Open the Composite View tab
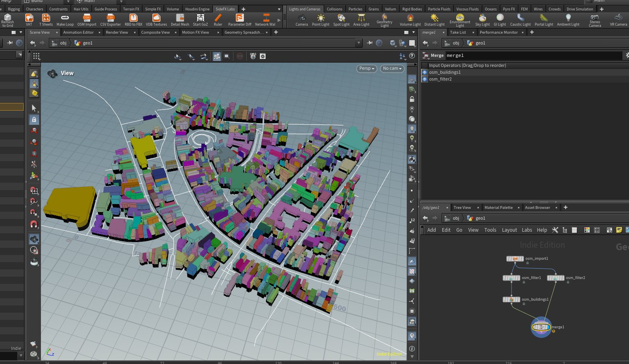 155,32
